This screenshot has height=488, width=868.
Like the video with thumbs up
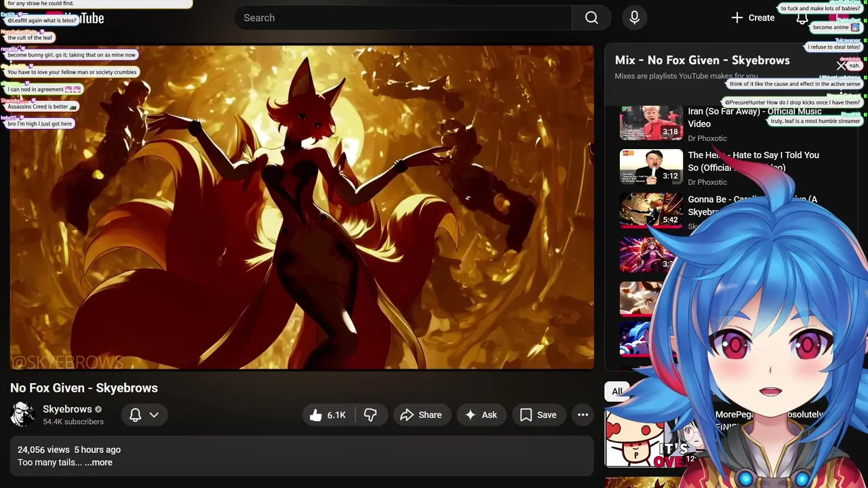[x=328, y=415]
